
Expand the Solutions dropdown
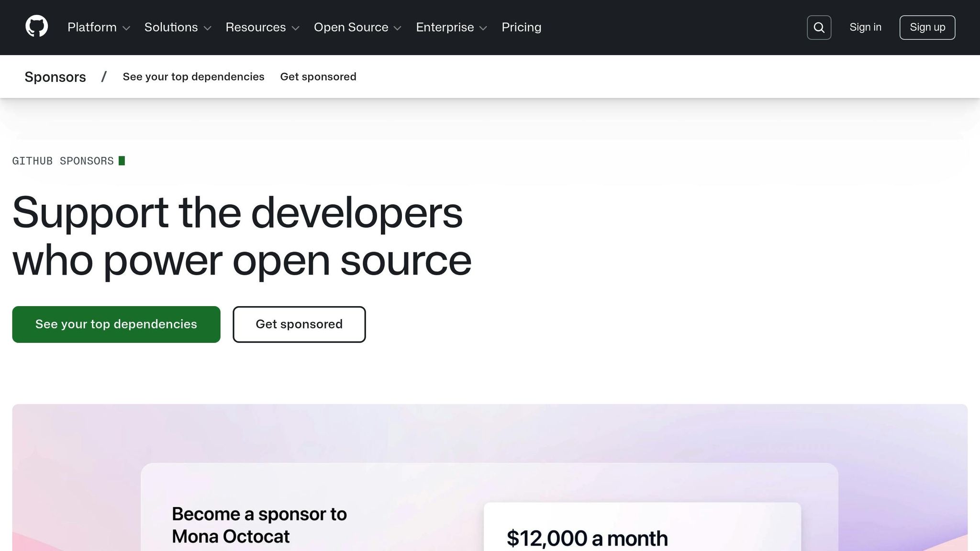click(177, 27)
